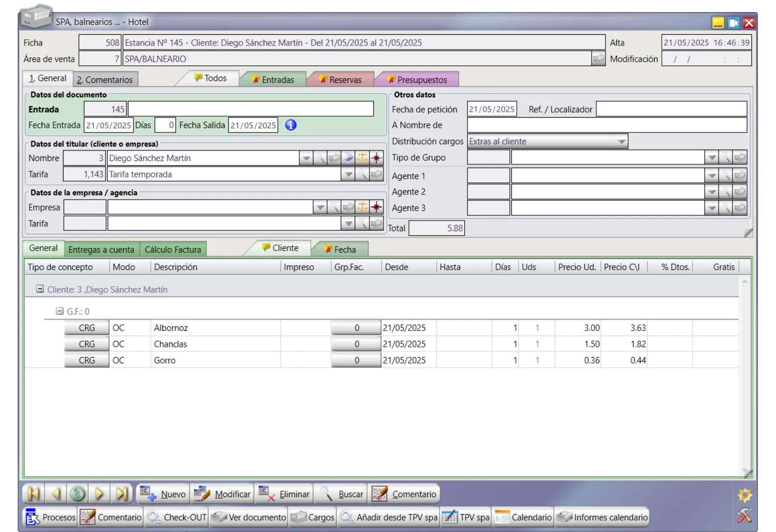Open the Entregas a cuenta tab

(x=101, y=250)
